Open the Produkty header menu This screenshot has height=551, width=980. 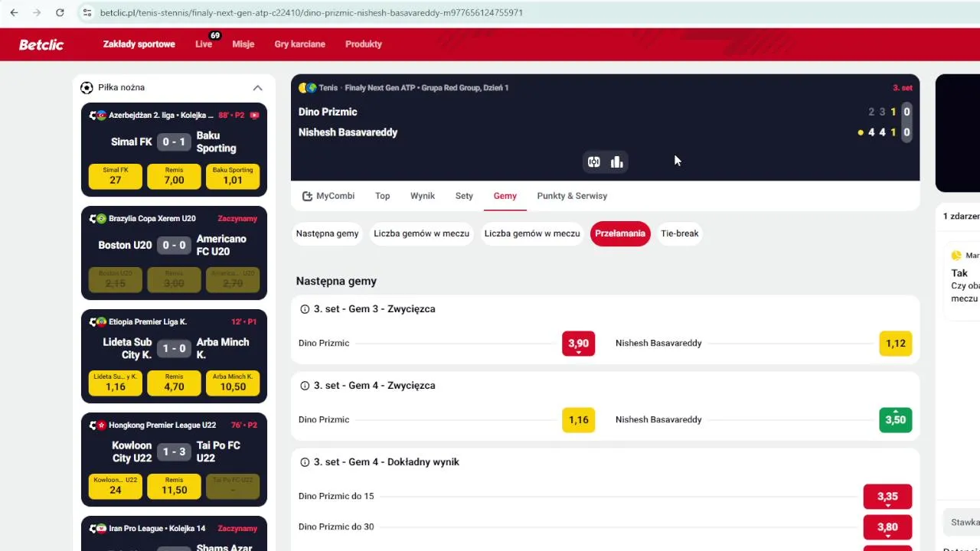pyautogui.click(x=364, y=44)
